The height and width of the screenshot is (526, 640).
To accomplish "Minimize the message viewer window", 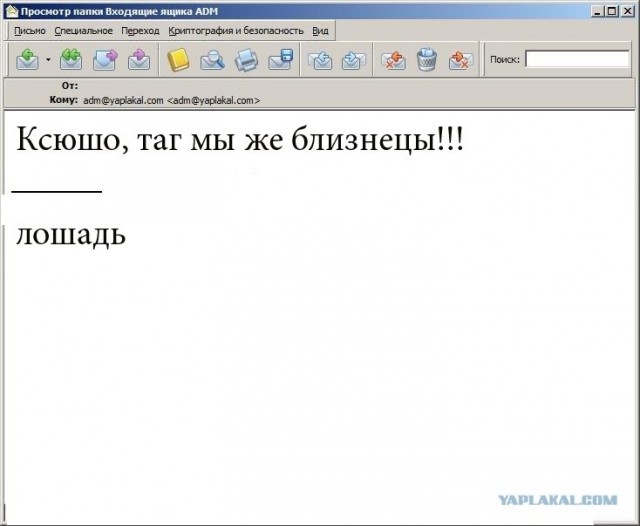I will (x=597, y=11).
